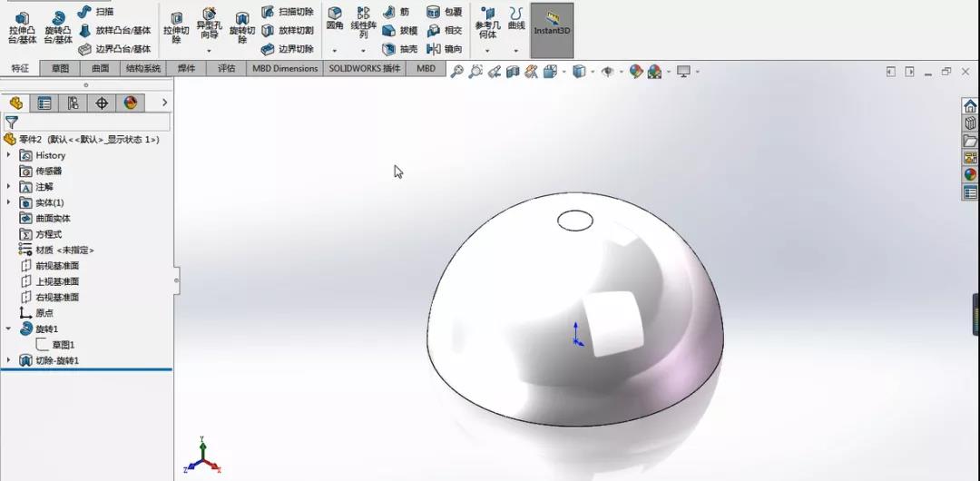Click the feature tree filter field
The height and width of the screenshot is (481, 980).
tap(87, 122)
